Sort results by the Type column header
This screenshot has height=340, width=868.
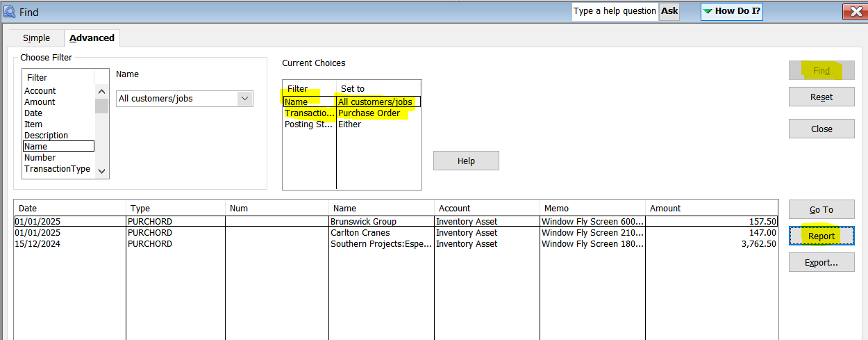pyautogui.click(x=175, y=208)
